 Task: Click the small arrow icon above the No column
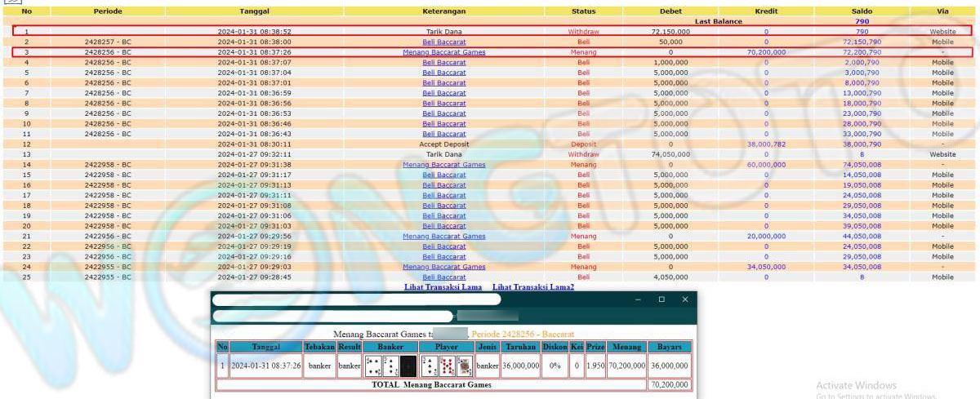pos(10,2)
